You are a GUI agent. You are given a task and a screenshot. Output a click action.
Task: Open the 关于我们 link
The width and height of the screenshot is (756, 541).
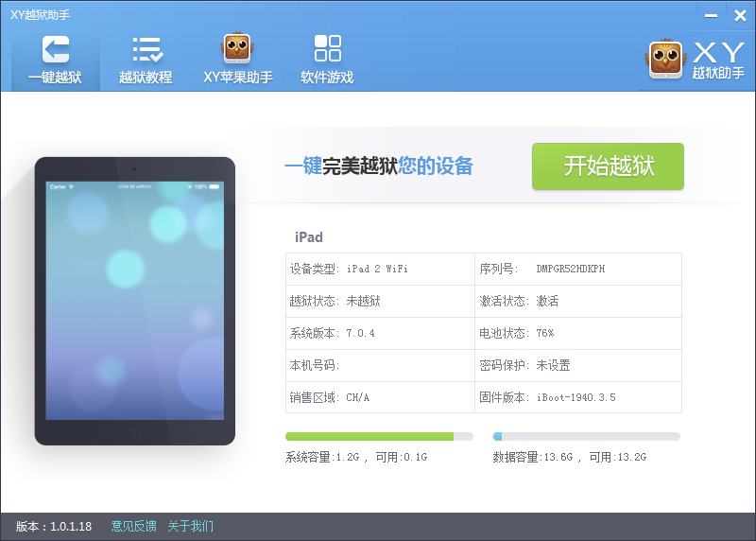(191, 526)
